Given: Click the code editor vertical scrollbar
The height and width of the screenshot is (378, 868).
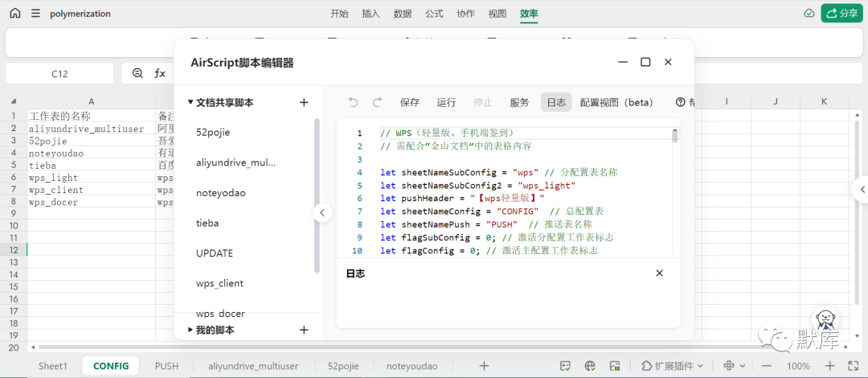Looking at the screenshot, I should [675, 136].
